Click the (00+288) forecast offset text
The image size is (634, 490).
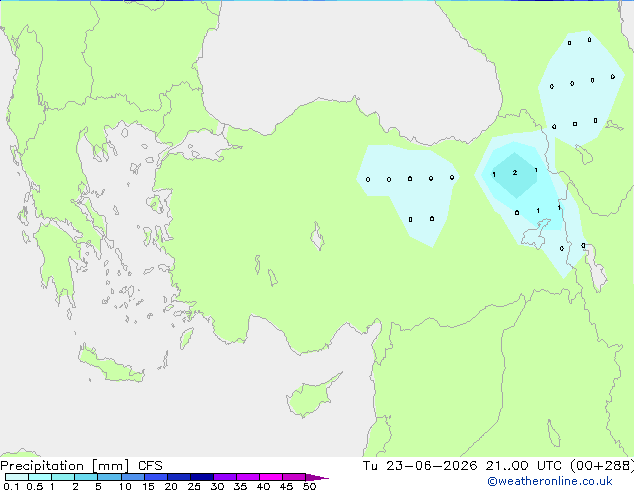click(x=602, y=466)
